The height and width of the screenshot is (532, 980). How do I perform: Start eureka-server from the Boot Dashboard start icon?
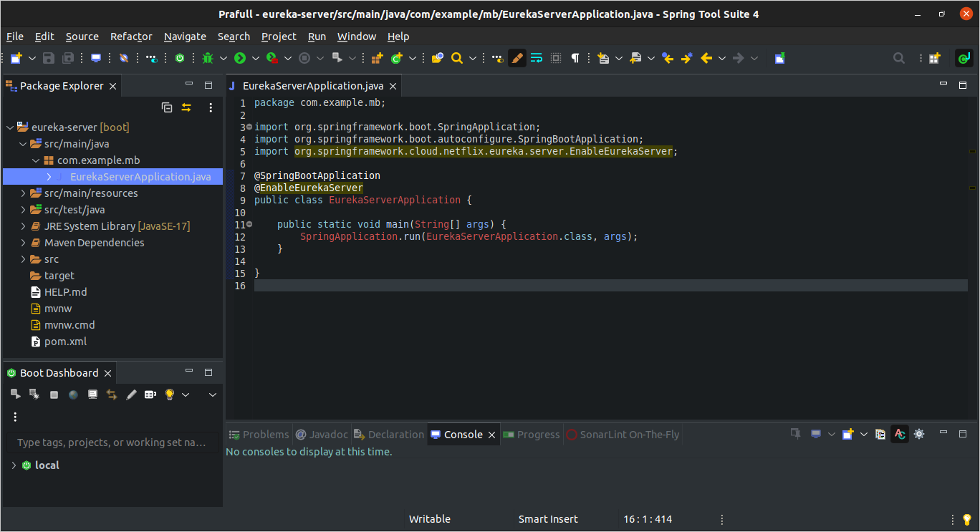(x=15, y=394)
